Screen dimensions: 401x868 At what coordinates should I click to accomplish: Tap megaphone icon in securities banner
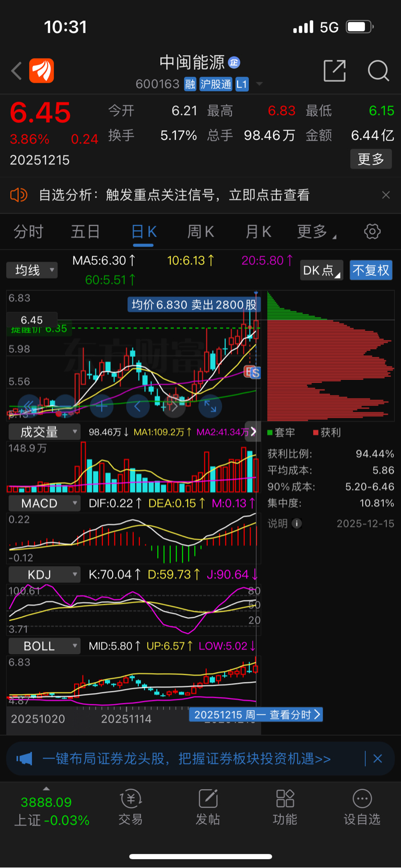coord(24,758)
